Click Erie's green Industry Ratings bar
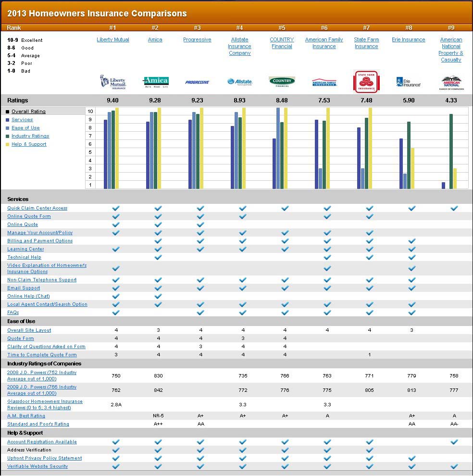Viewport: 473px width, 476px height. 409,155
